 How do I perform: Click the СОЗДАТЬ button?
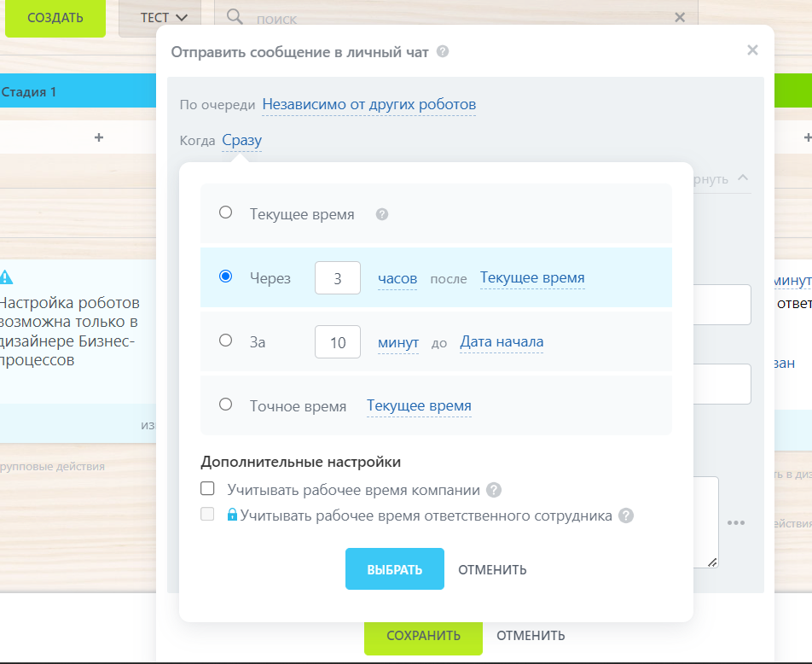click(x=55, y=18)
